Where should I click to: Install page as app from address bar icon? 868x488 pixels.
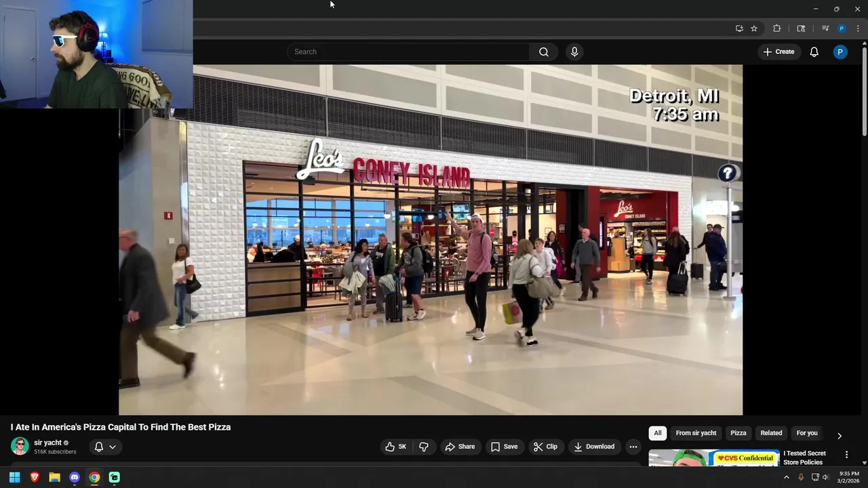point(739,28)
